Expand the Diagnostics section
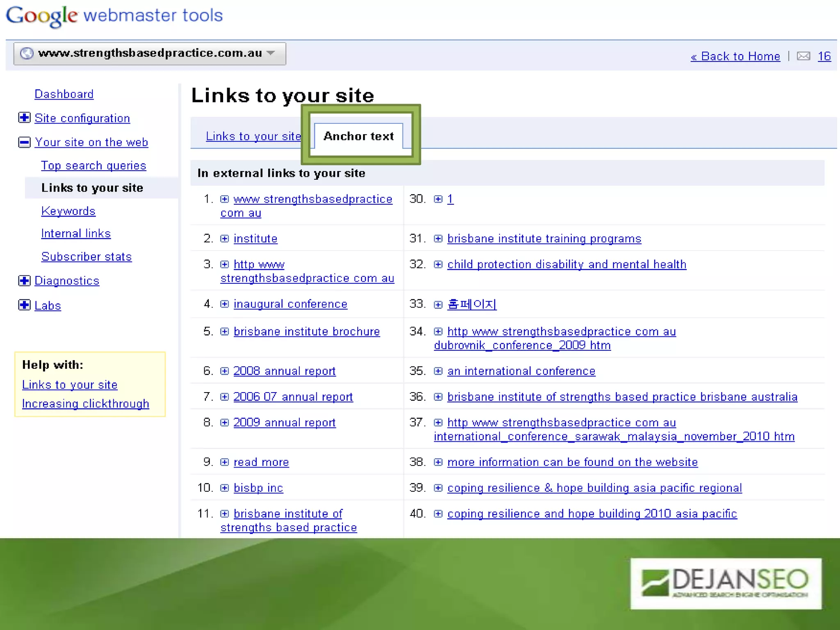840x630 pixels. pos(24,281)
